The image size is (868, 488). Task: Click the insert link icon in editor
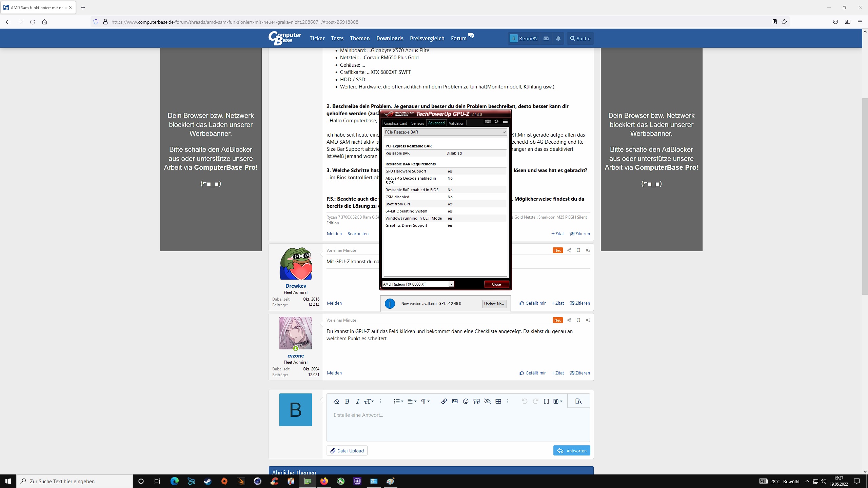tap(443, 401)
